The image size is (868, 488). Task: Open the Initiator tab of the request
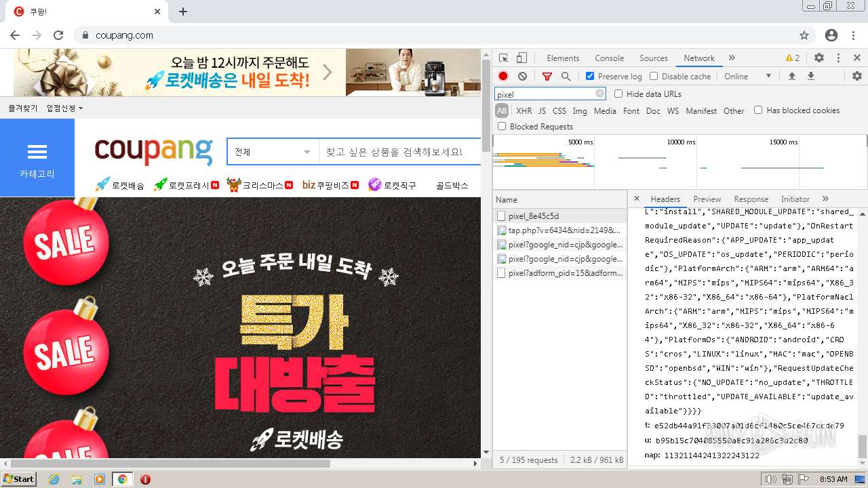795,199
